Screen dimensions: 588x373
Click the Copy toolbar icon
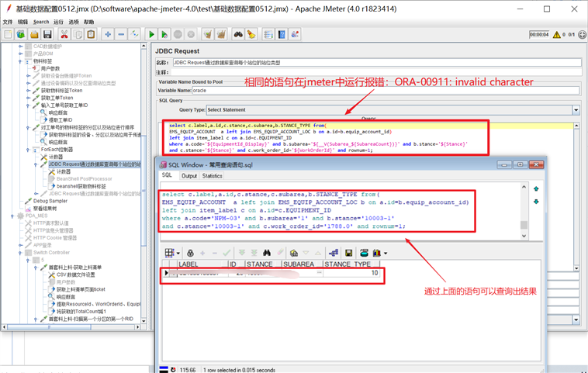coord(78,34)
